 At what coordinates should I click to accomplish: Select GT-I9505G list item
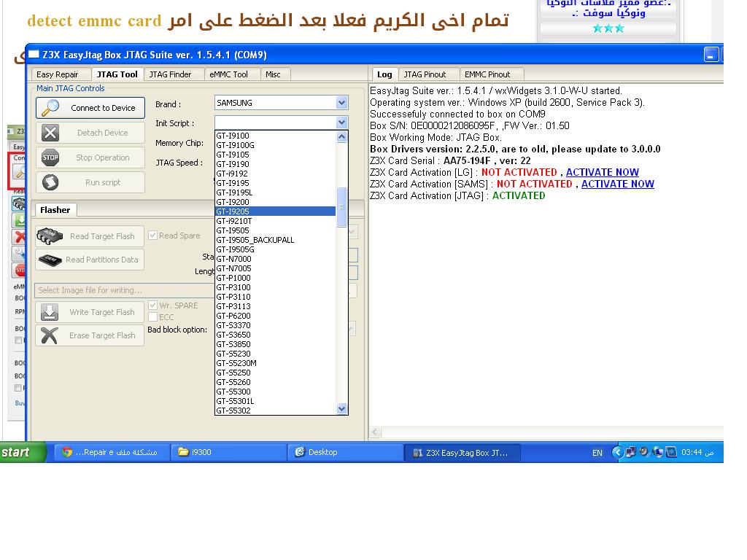click(x=275, y=249)
